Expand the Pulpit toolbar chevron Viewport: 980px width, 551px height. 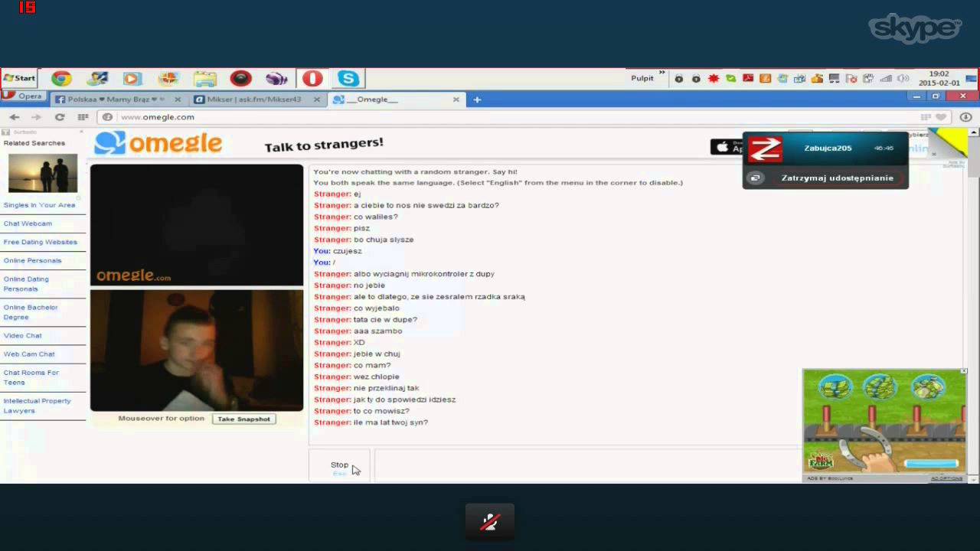pos(662,73)
